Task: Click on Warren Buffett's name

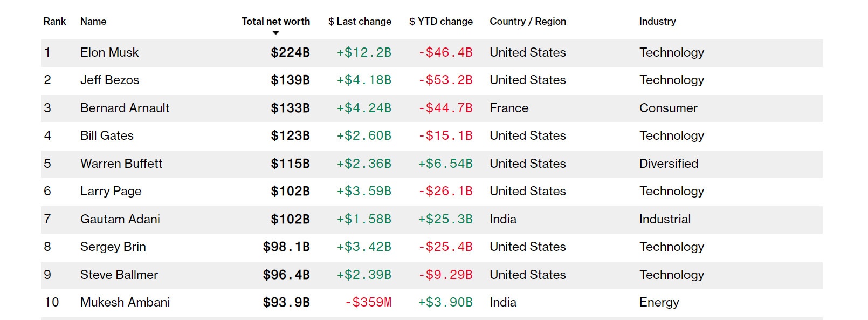Action: [x=121, y=164]
